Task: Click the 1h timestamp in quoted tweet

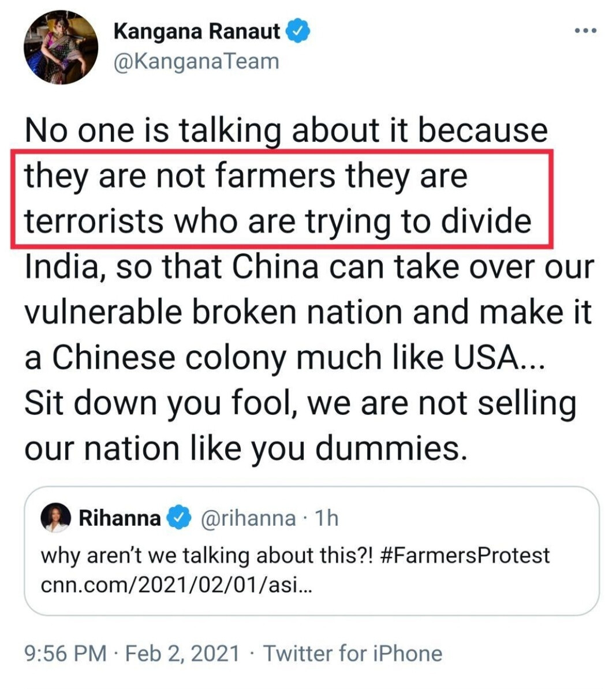Action: [326, 518]
